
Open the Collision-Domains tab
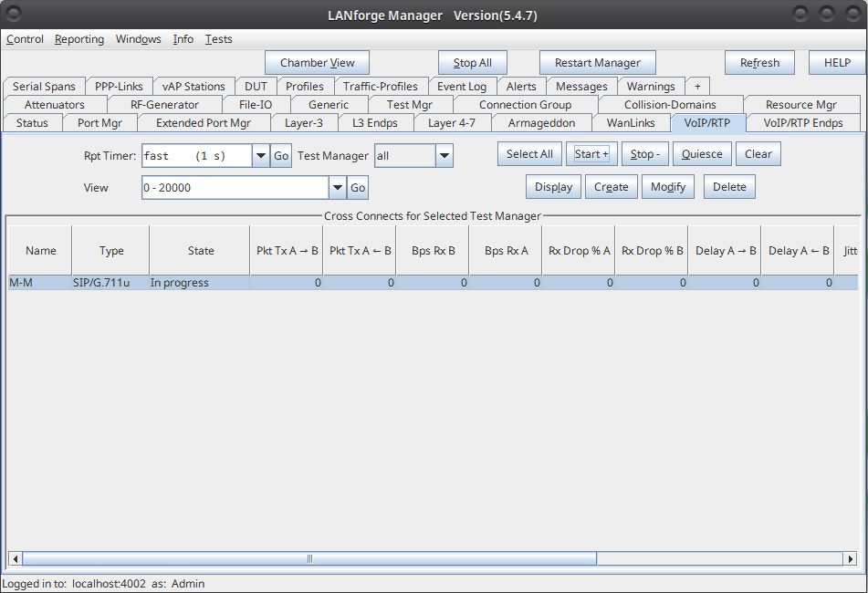pos(670,105)
